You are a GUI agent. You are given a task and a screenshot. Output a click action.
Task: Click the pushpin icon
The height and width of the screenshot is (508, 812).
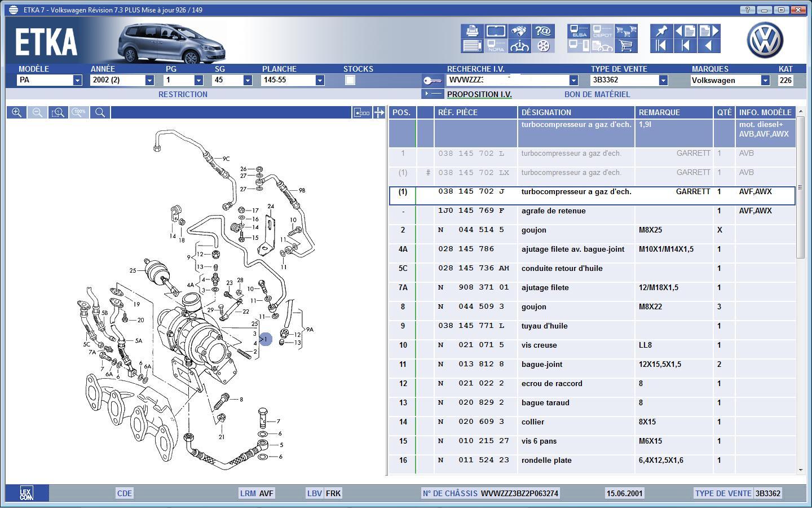pos(661,31)
